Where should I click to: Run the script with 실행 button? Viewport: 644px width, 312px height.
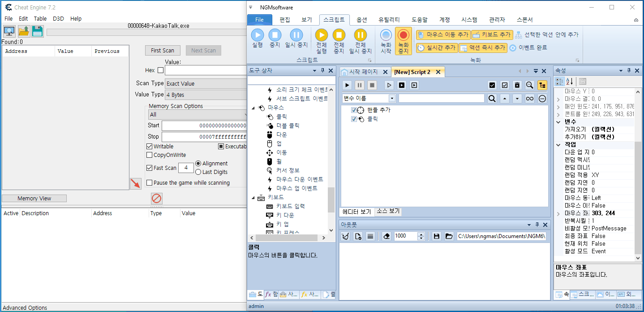click(258, 38)
